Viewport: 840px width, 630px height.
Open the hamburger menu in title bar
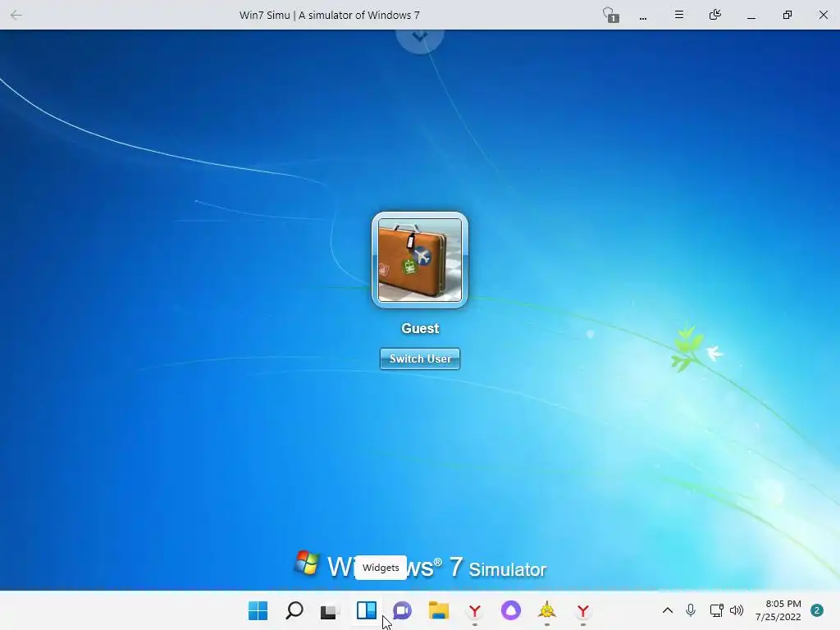678,15
